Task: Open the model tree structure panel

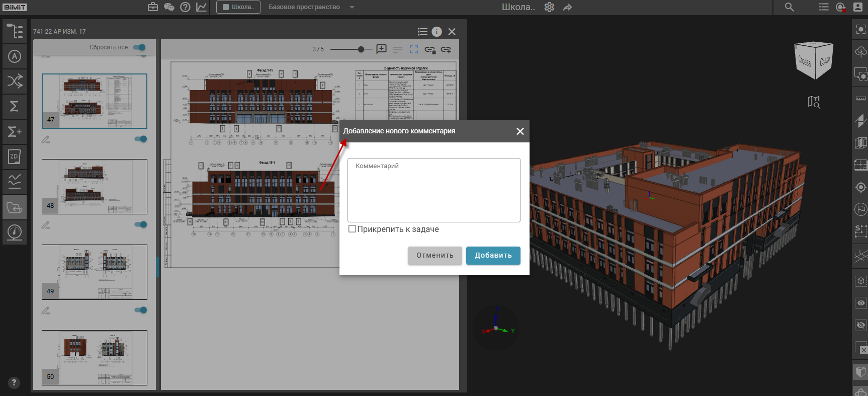Action: (x=15, y=31)
